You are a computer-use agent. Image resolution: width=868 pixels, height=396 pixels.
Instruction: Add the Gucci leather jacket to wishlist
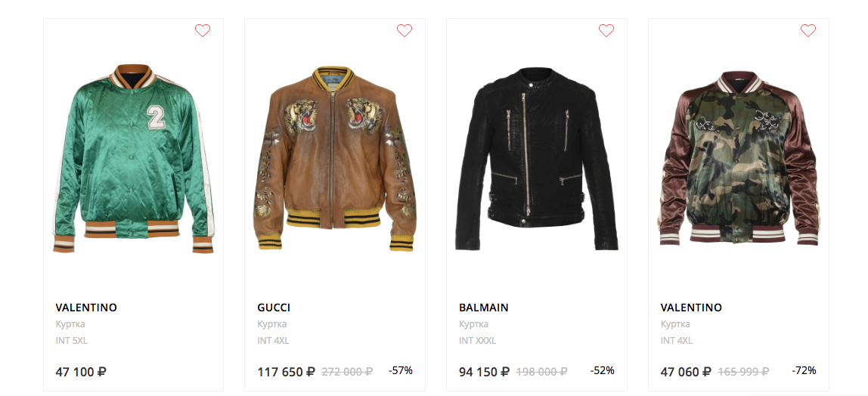coord(405,31)
